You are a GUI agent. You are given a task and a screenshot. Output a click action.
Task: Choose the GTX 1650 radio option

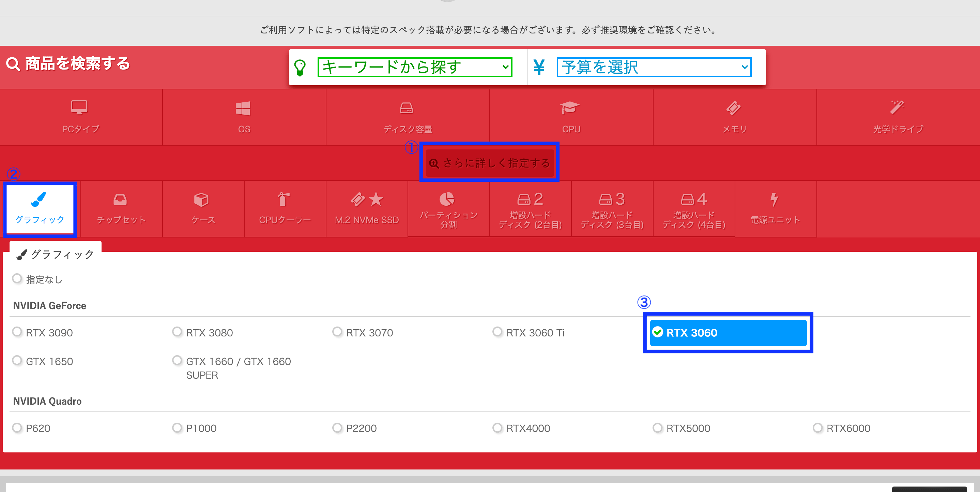17,360
